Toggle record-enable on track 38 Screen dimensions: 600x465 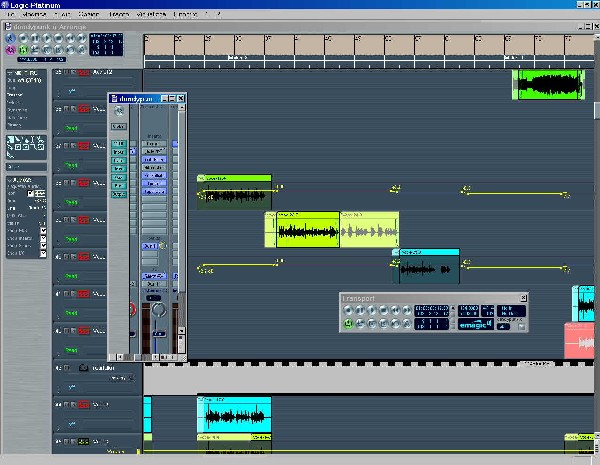pos(84,183)
